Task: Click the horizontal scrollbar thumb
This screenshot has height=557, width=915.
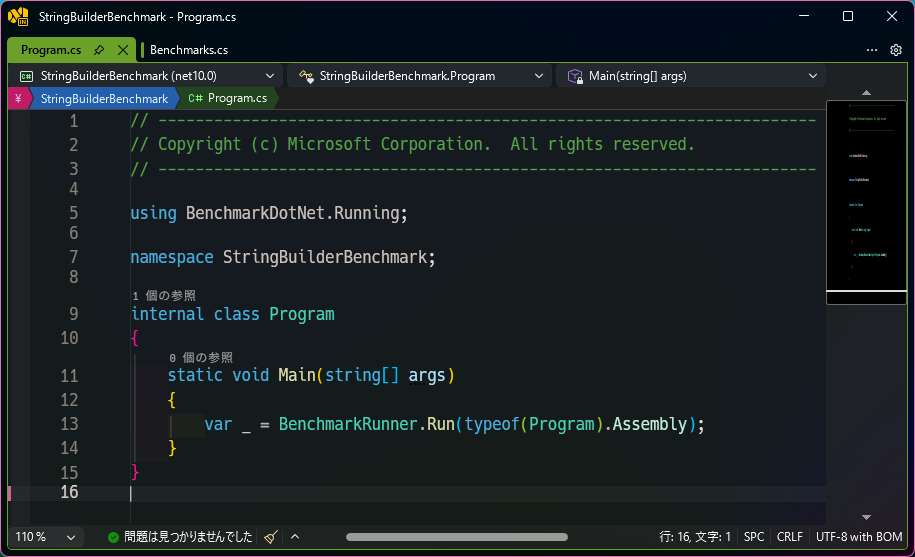Action: (456, 537)
